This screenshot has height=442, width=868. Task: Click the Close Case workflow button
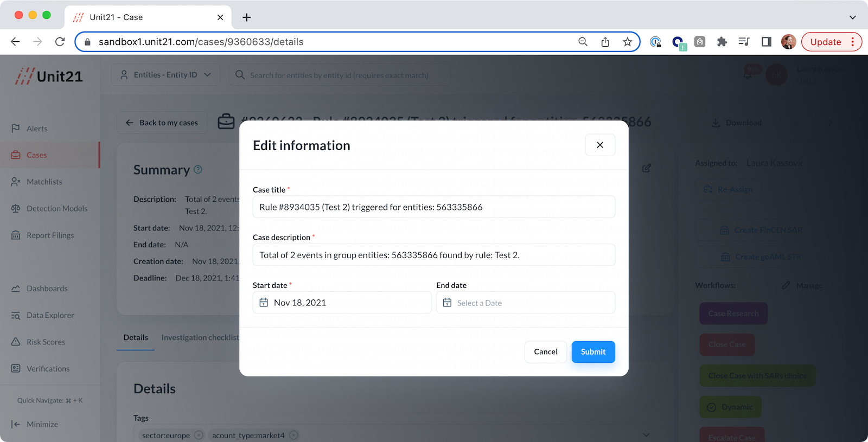pyautogui.click(x=727, y=344)
